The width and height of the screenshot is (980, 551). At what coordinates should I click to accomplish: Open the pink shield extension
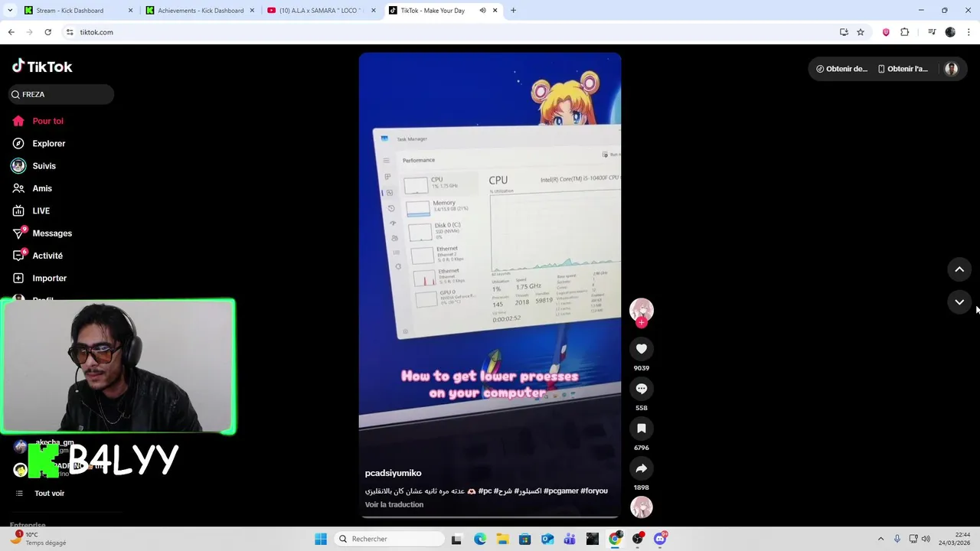click(x=886, y=32)
